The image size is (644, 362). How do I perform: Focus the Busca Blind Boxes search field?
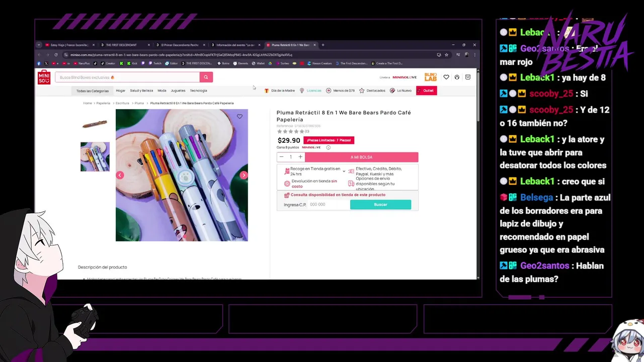(x=127, y=77)
